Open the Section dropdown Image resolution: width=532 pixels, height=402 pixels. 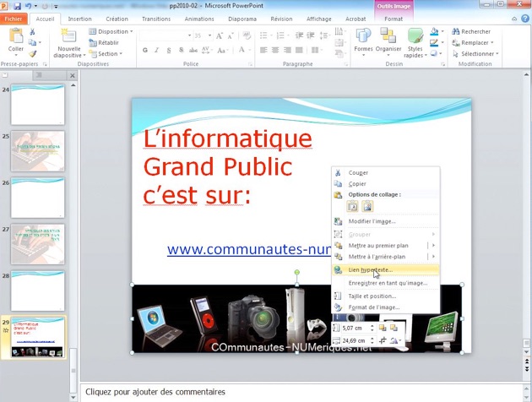(106, 53)
